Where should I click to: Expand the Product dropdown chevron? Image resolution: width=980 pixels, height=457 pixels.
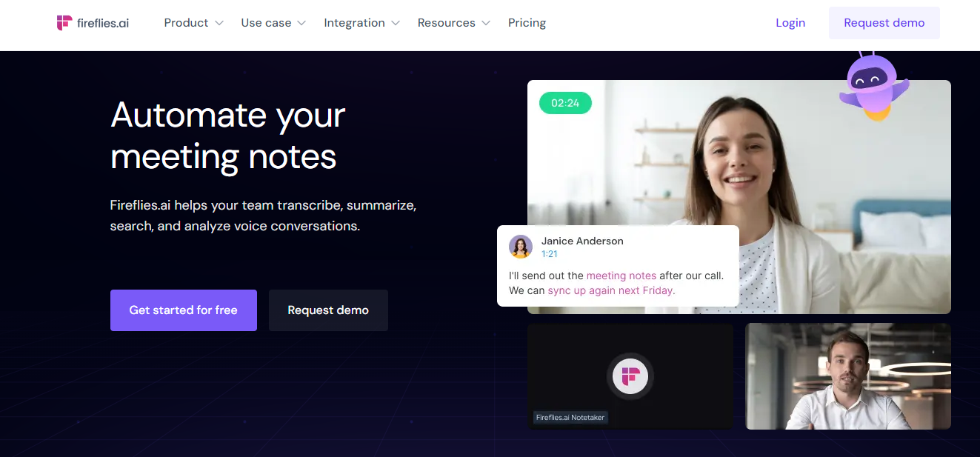219,24
